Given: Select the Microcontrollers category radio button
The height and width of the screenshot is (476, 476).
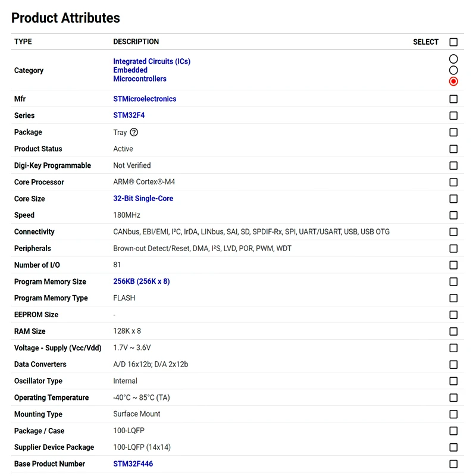Looking at the screenshot, I should click(x=453, y=82).
